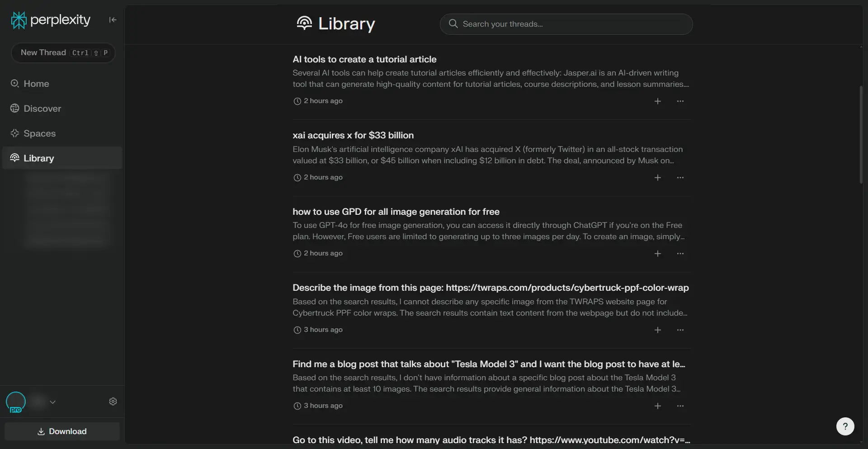Go to Home in the sidebar
The width and height of the screenshot is (868, 449).
pyautogui.click(x=36, y=84)
